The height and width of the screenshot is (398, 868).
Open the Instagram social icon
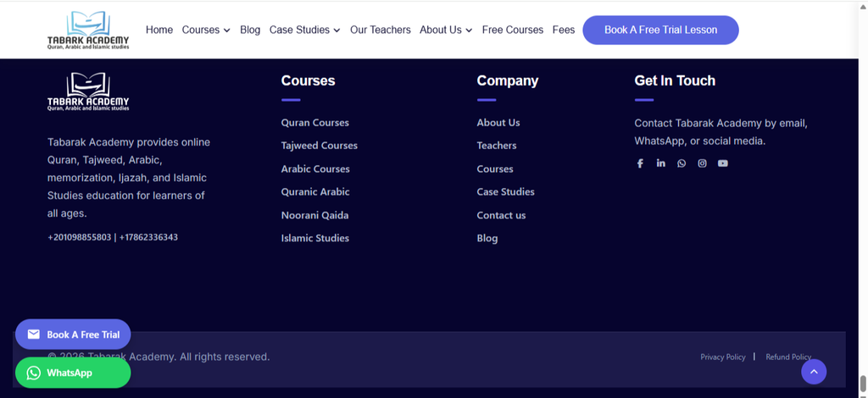[x=702, y=163]
